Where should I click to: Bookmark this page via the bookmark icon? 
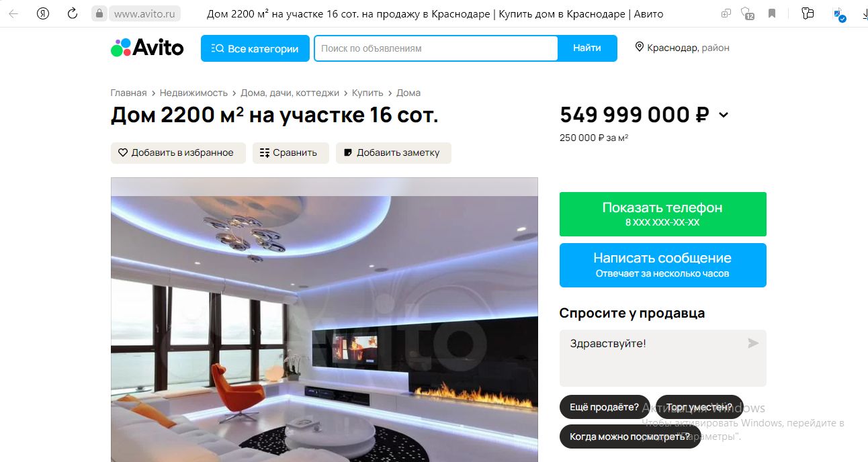click(772, 13)
